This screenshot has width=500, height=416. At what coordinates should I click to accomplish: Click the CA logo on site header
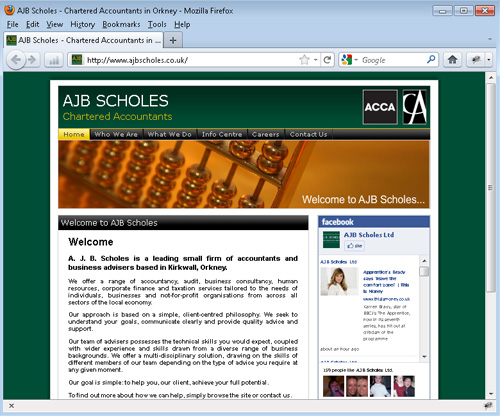point(414,107)
